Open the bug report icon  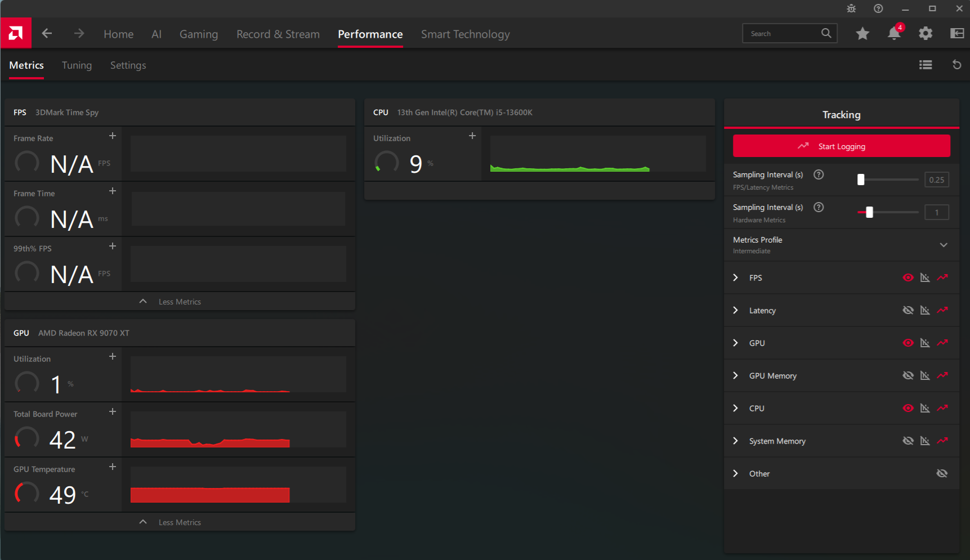click(x=851, y=8)
